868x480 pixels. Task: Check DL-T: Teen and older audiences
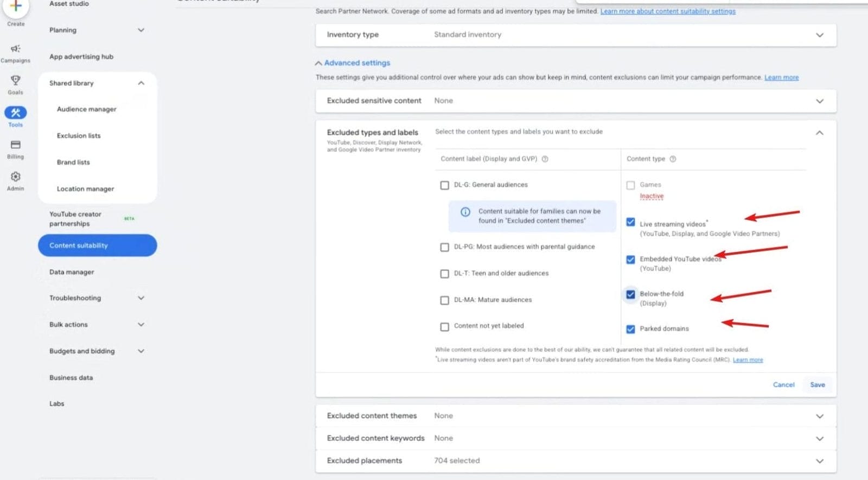click(445, 274)
